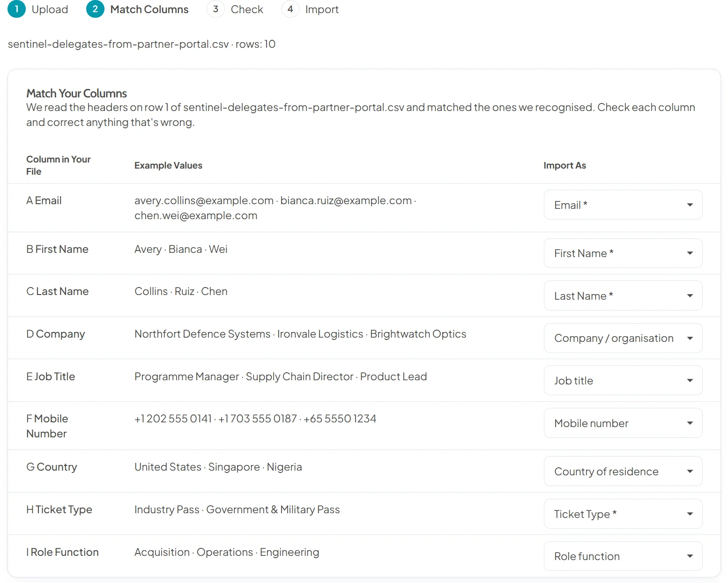Screen dimensions: 728x583
Task: Click the 'Example Values' column header
Action: click(168, 165)
